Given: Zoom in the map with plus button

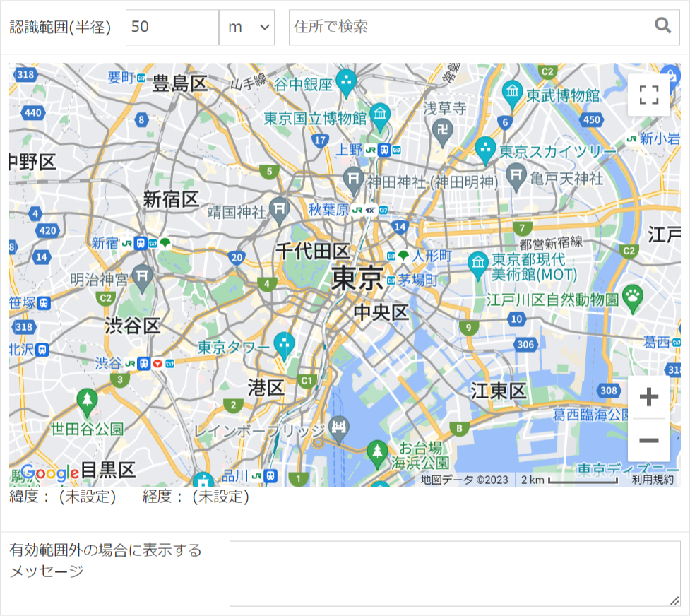Looking at the screenshot, I should pos(648,397).
